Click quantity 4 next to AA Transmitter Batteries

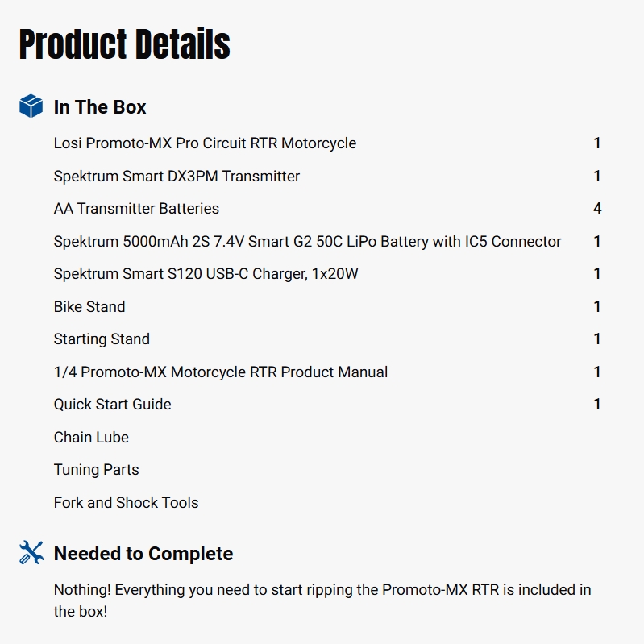pos(597,209)
